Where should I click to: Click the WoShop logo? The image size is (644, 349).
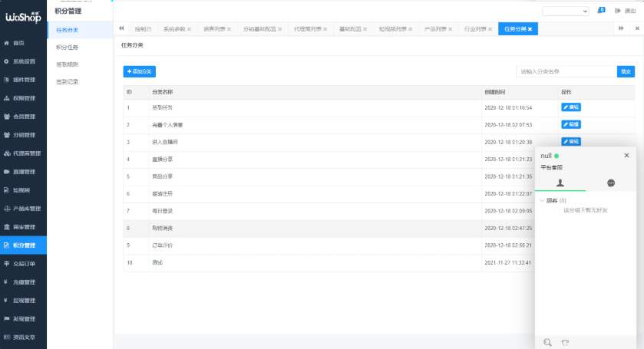coord(23,17)
